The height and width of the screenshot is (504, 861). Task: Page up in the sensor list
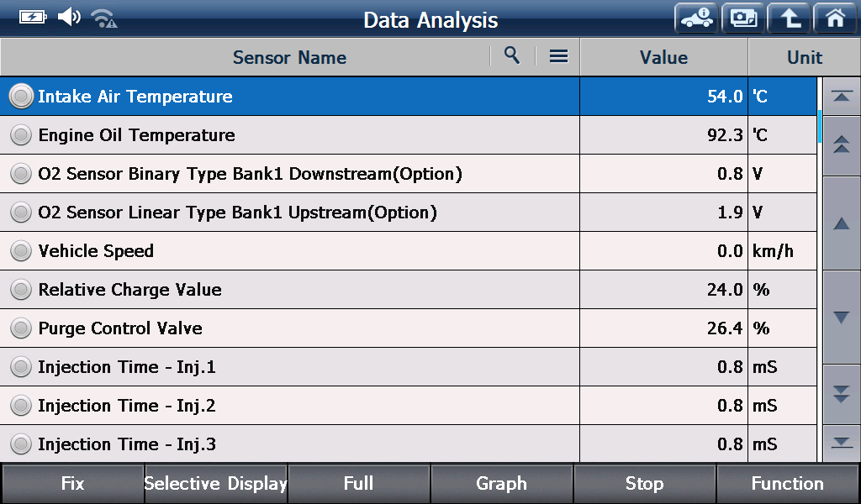841,145
